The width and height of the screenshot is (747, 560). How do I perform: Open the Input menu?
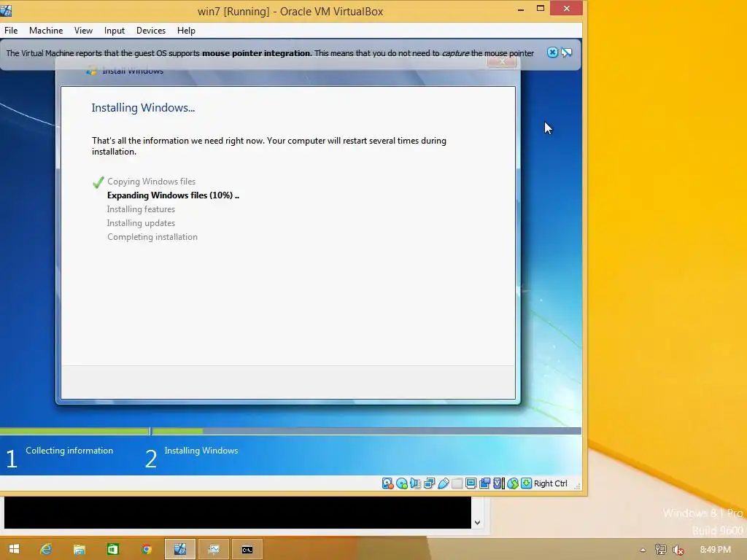tap(115, 31)
